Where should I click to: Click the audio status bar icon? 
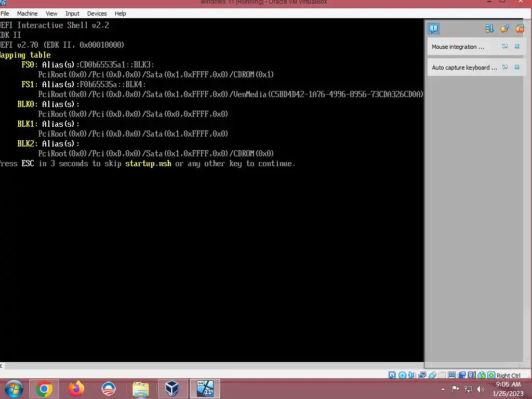click(x=412, y=375)
